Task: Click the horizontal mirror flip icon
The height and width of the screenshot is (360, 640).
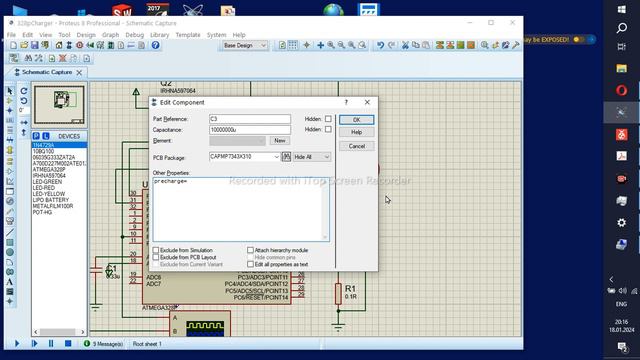Action: (x=24, y=122)
